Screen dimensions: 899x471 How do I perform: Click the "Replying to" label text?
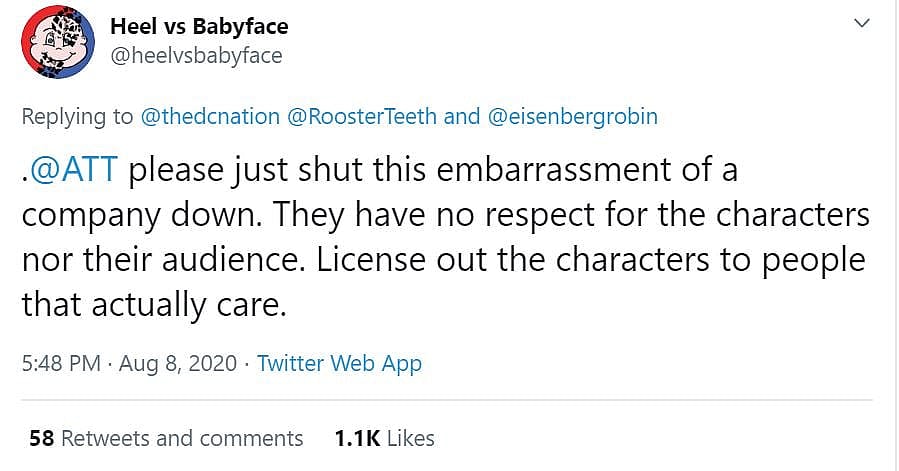[77, 116]
